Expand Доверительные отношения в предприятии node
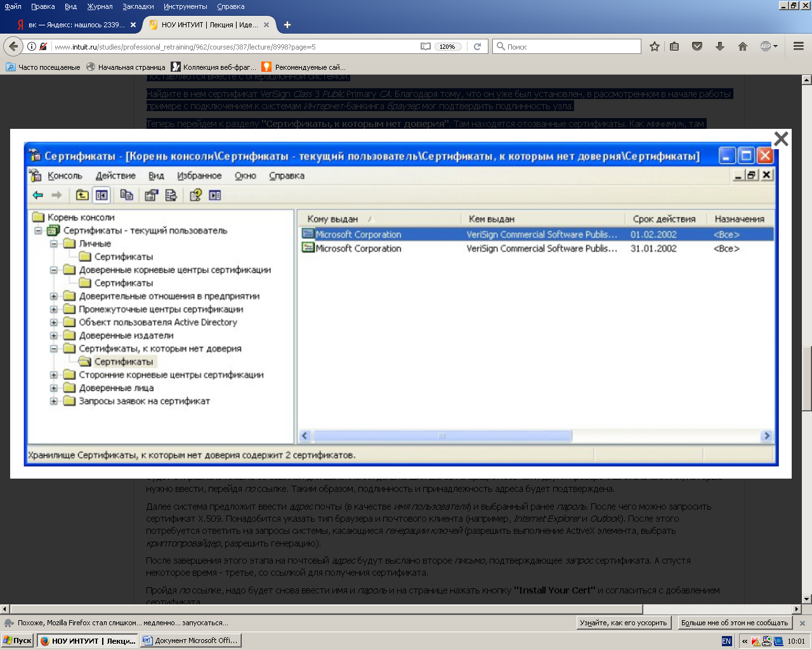This screenshot has width=812, height=650. (x=54, y=296)
